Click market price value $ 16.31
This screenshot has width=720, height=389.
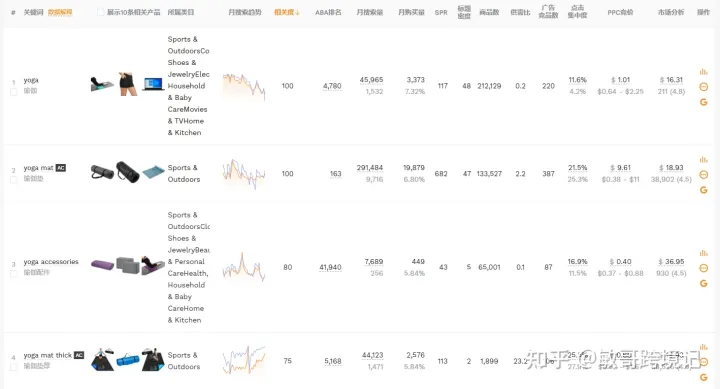tap(671, 80)
